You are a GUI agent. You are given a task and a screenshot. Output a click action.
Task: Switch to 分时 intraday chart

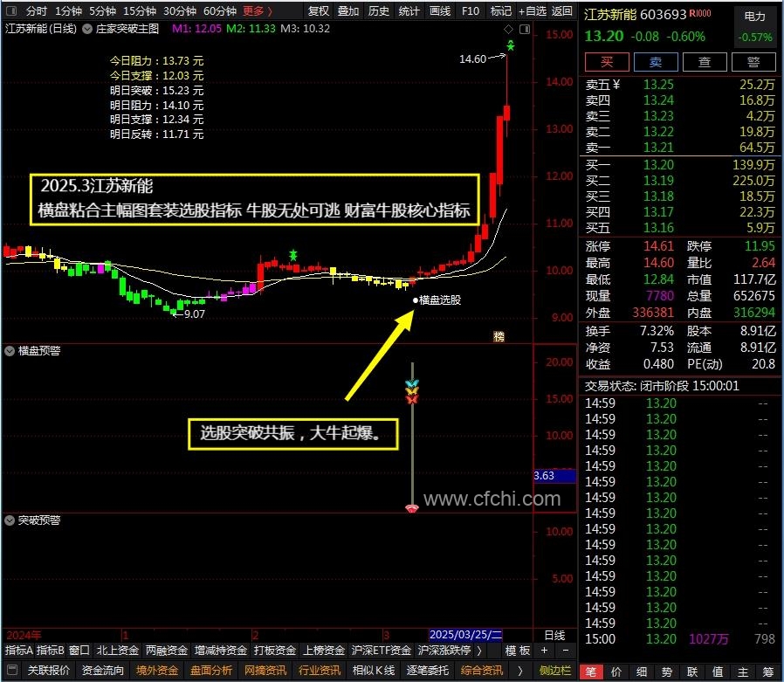click(x=36, y=11)
